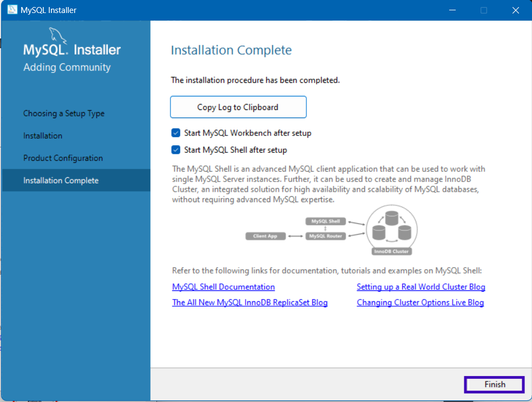
Task: Open Setting up a Real World Cluster Blog
Action: click(421, 287)
